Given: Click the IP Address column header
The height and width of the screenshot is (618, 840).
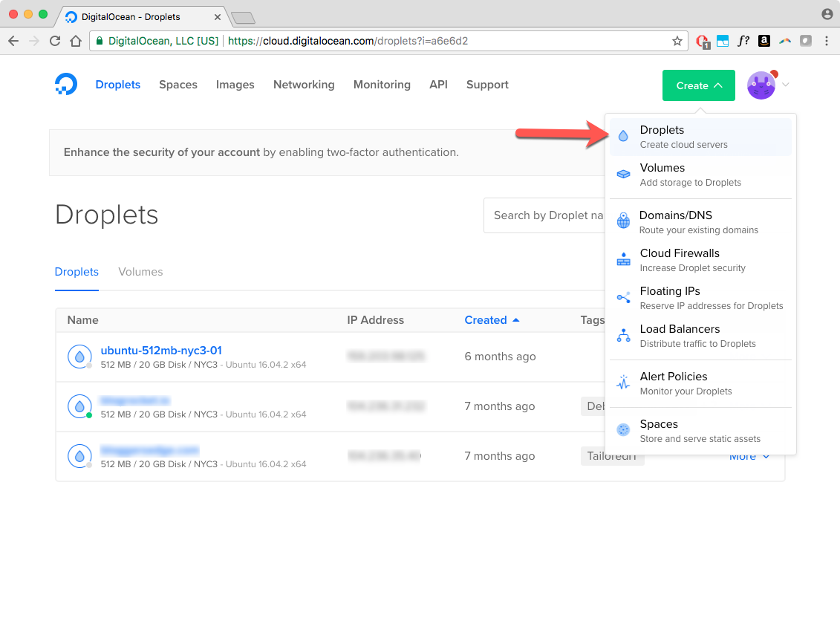Looking at the screenshot, I should pyautogui.click(x=376, y=320).
